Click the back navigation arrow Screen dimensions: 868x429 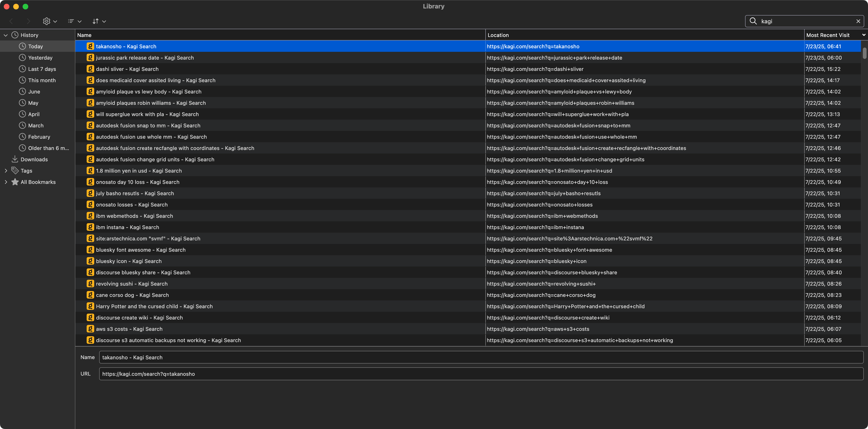tap(11, 21)
